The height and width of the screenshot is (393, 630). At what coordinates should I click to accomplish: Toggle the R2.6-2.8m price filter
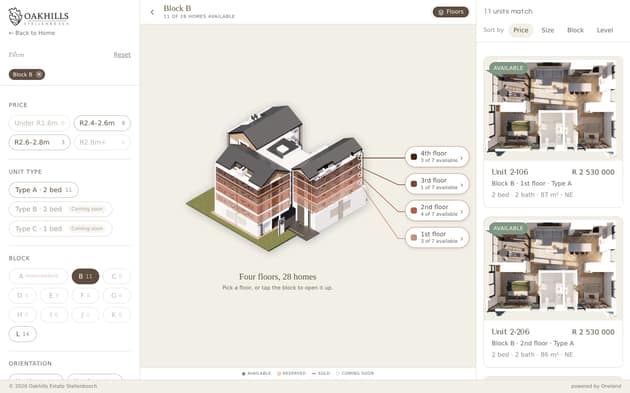39,142
